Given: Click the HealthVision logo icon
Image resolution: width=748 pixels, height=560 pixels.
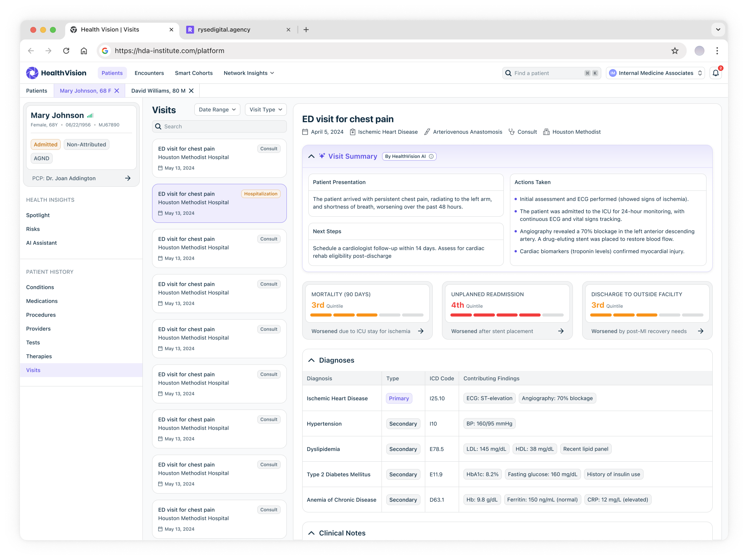Looking at the screenshot, I should tap(32, 73).
